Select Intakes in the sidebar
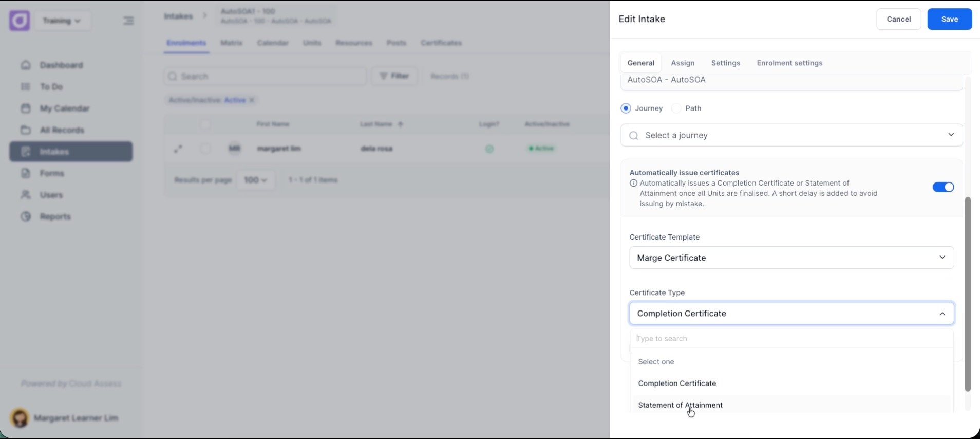The image size is (980, 439). (x=71, y=152)
